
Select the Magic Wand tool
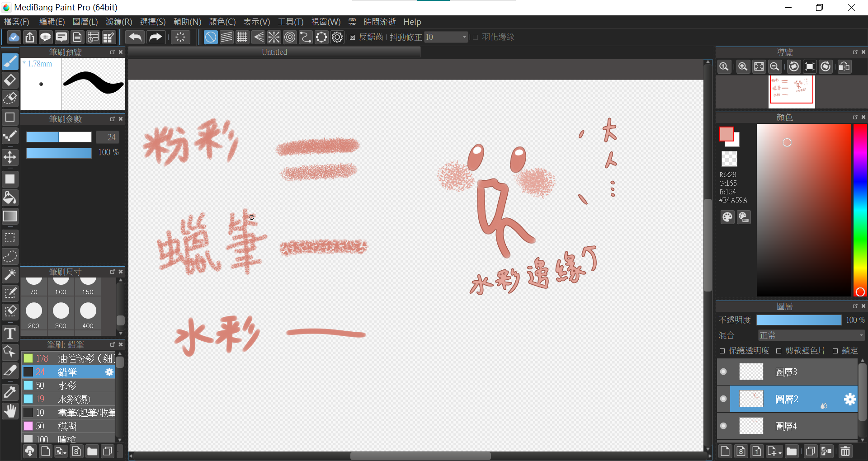click(10, 274)
